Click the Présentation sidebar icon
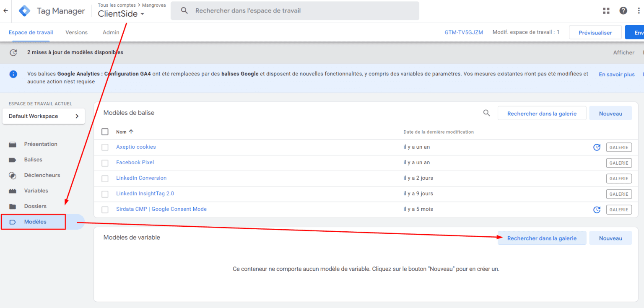Viewport: 644px width, 308px height. 13,145
